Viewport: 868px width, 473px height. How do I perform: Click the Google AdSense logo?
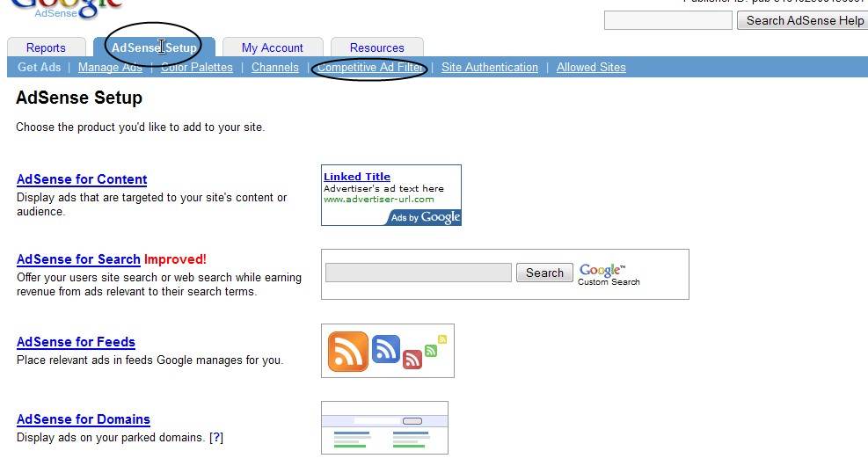pos(67,8)
